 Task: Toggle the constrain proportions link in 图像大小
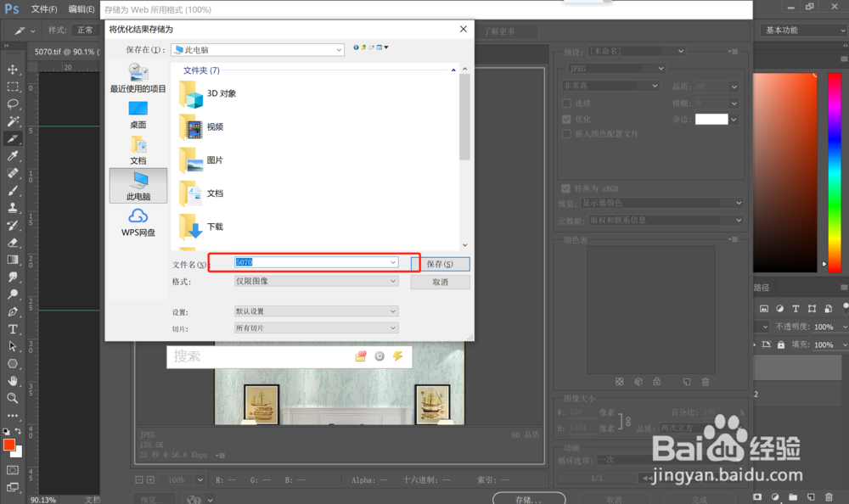pos(628,421)
